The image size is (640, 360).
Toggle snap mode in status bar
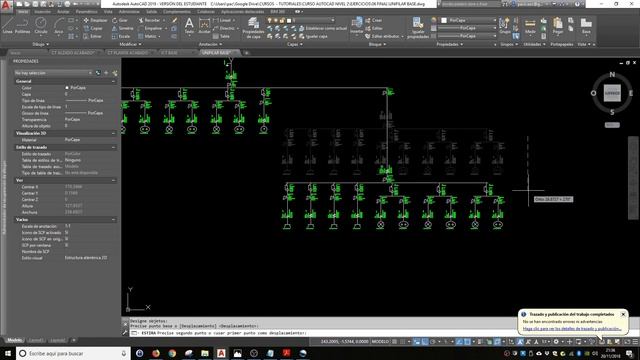click(x=402, y=342)
